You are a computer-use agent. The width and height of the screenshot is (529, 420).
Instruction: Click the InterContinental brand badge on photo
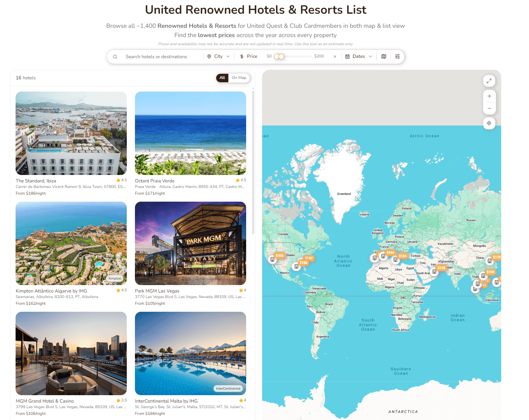coord(228,388)
